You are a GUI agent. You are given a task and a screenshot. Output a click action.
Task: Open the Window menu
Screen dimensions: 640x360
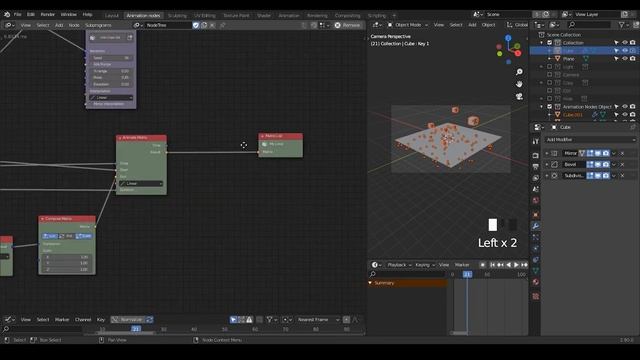(x=69, y=14)
